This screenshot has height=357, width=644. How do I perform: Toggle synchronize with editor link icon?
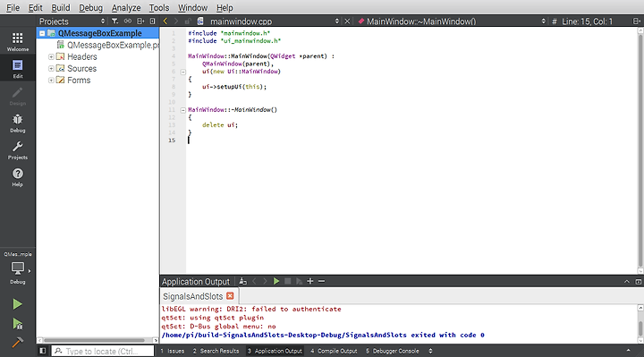pyautogui.click(x=128, y=21)
